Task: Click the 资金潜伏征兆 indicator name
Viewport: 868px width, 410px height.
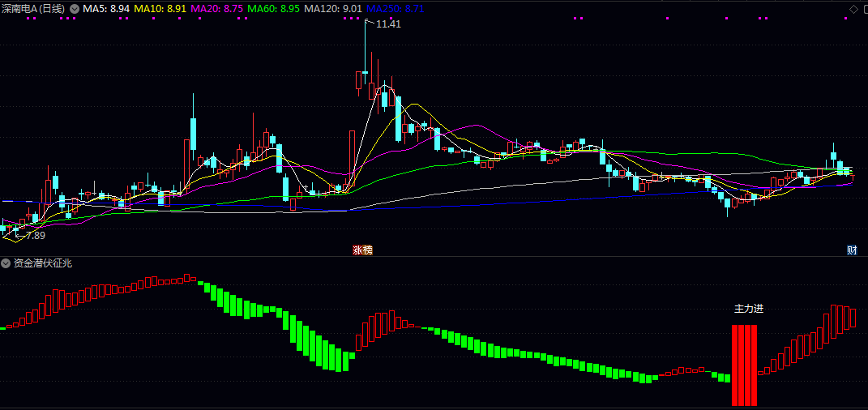Action: tap(43, 263)
